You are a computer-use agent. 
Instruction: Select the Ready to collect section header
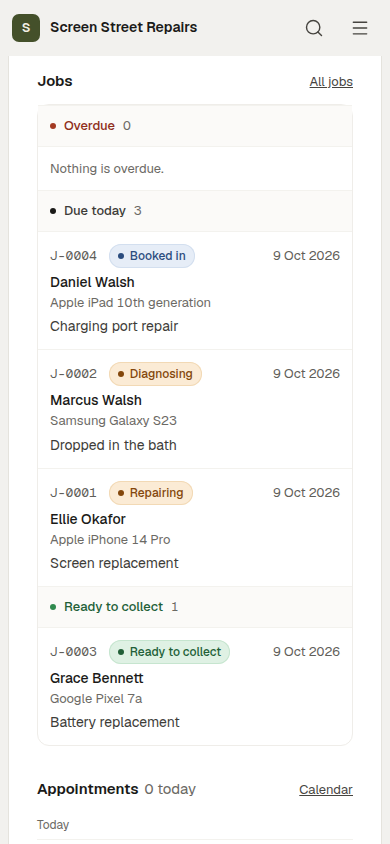195,607
